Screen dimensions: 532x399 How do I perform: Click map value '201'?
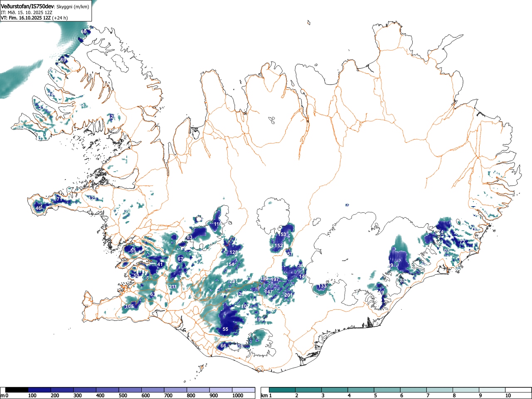(x=288, y=295)
